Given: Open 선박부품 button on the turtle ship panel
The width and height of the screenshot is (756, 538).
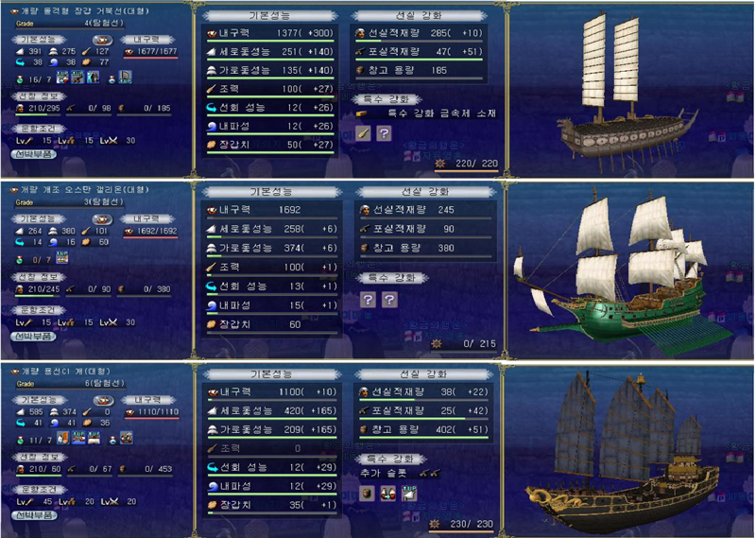Looking at the screenshot, I should [x=34, y=154].
